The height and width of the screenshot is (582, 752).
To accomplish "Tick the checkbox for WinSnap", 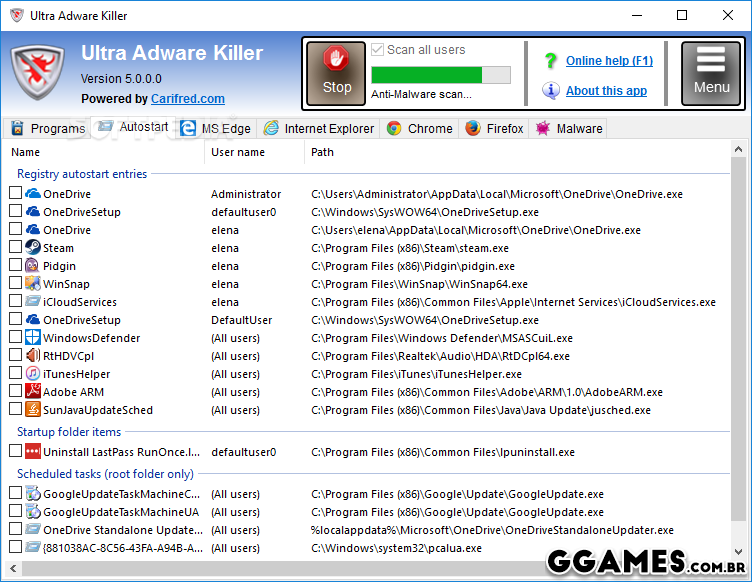I will point(15,284).
